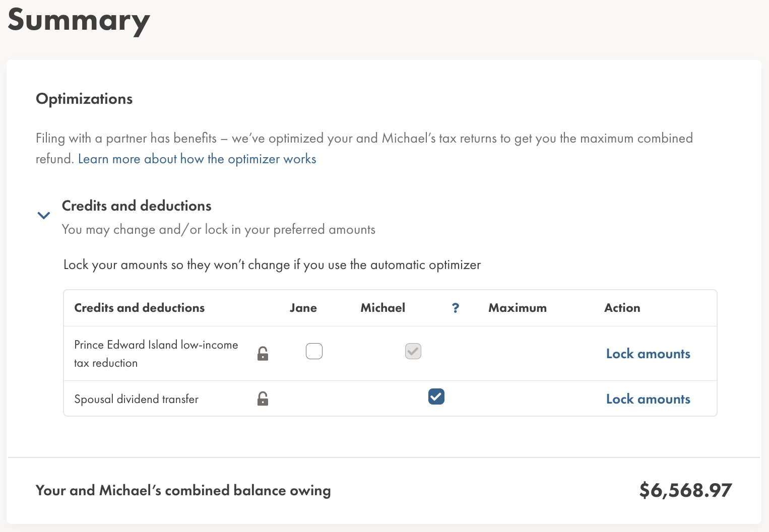Select the 'Jane' column header
This screenshot has width=769, height=532.
pos(303,308)
